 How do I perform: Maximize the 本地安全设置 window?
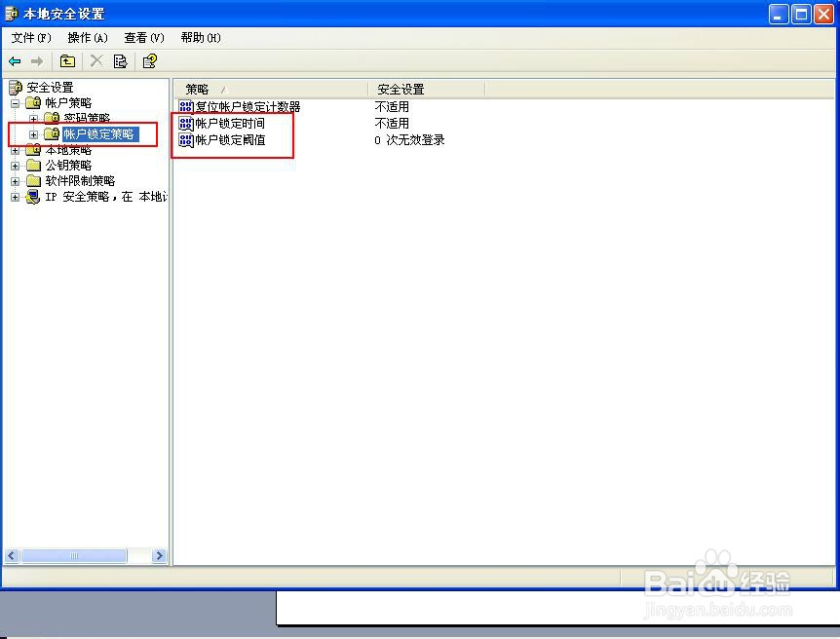coord(801,14)
